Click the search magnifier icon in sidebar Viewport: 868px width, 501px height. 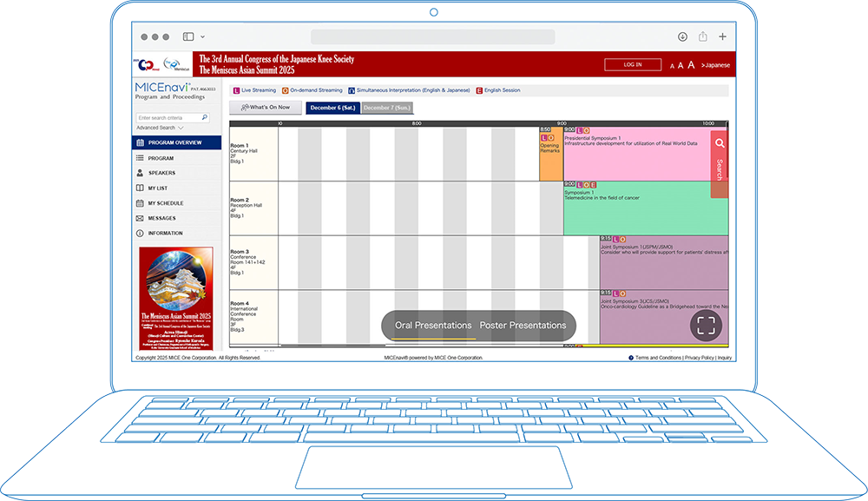pos(205,117)
